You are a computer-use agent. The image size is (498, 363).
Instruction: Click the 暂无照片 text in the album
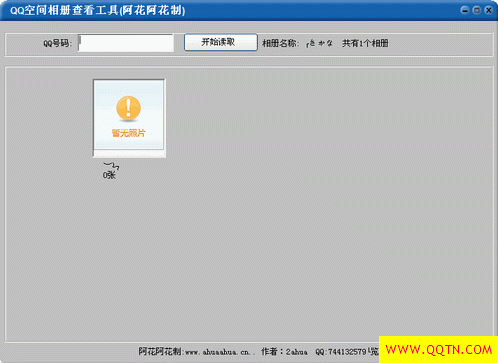point(129,133)
